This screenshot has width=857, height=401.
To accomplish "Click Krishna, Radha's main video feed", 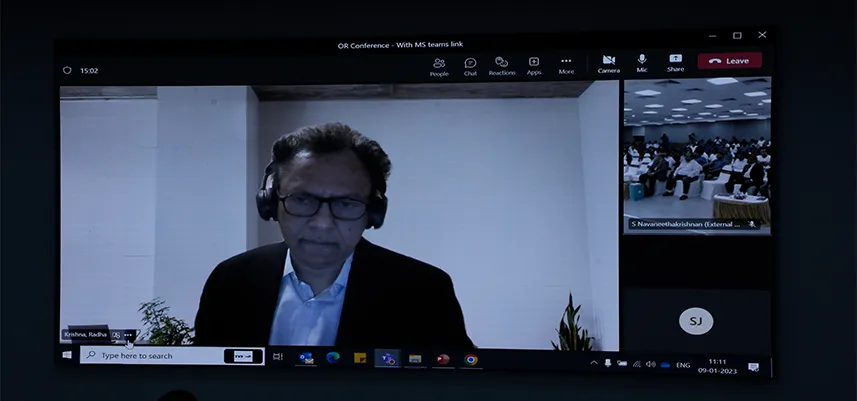I will point(339,216).
